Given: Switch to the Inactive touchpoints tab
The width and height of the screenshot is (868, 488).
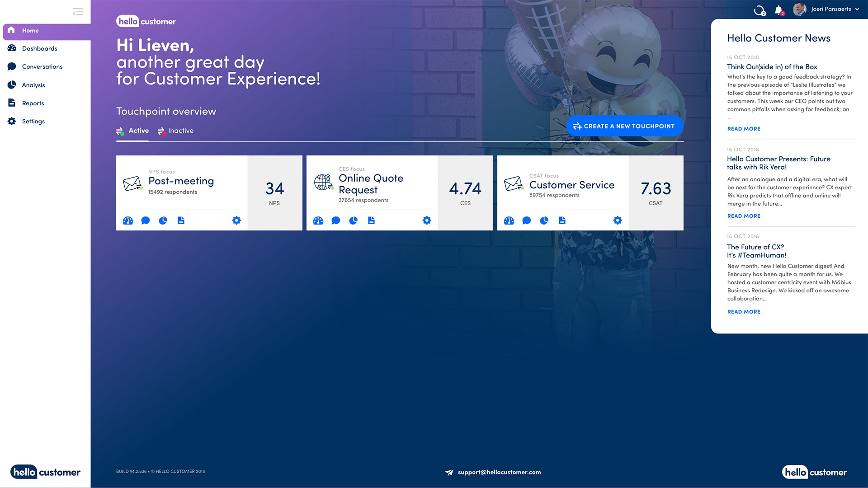Looking at the screenshot, I should pyautogui.click(x=175, y=131).
